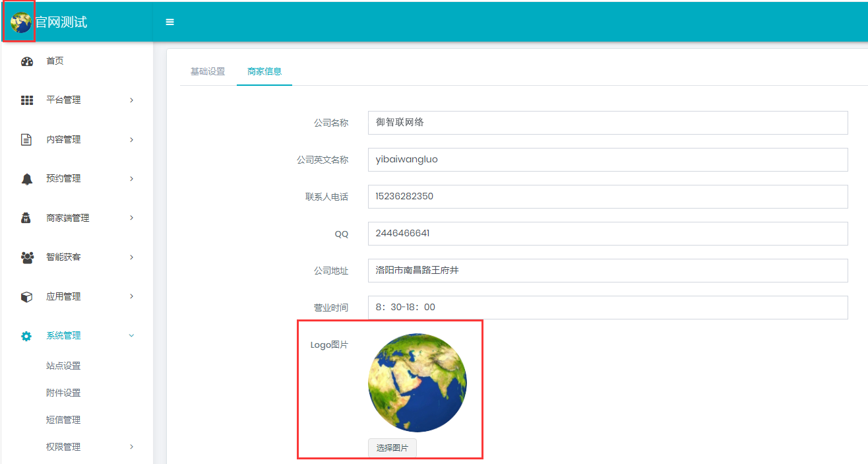
Task: Click the 公司名称 input field
Action: (607, 123)
